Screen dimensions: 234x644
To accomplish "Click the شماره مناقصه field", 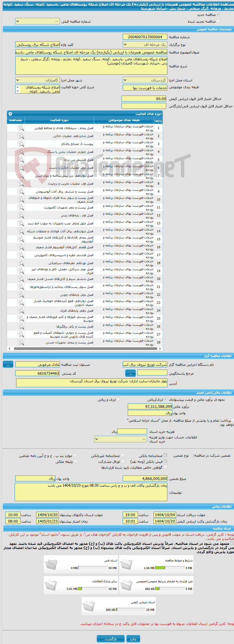I will tap(145, 37).
